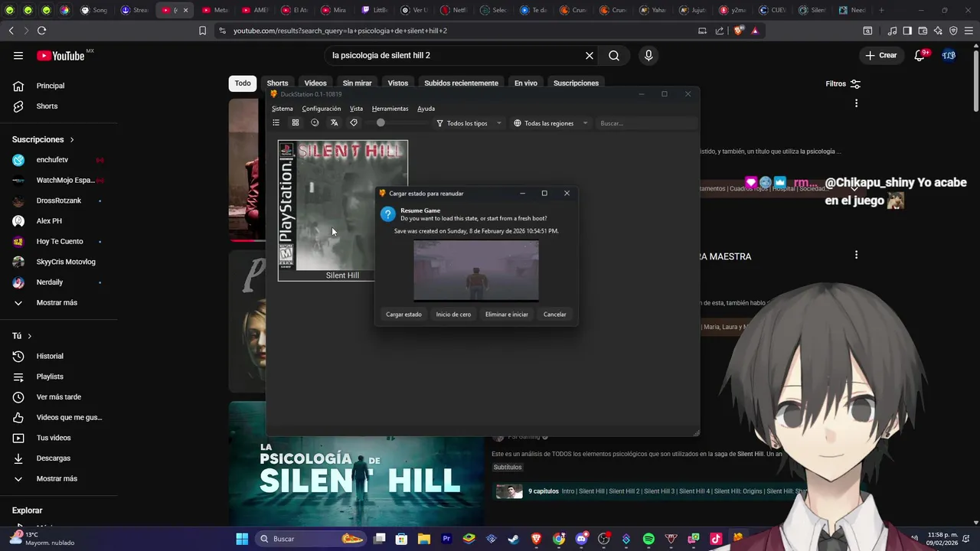Open Brave Wallet icon

(x=923, y=31)
